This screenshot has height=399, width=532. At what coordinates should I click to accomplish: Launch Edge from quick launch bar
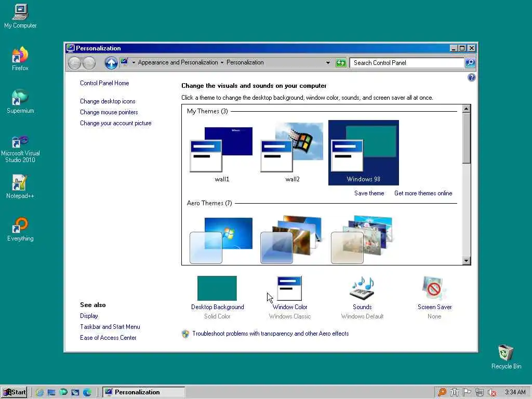tap(87, 392)
